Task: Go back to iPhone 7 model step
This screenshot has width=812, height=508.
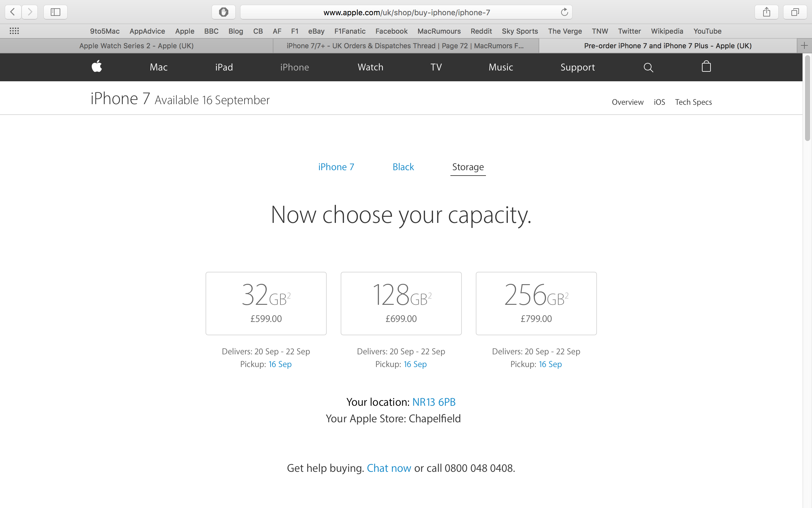Action: click(x=336, y=167)
